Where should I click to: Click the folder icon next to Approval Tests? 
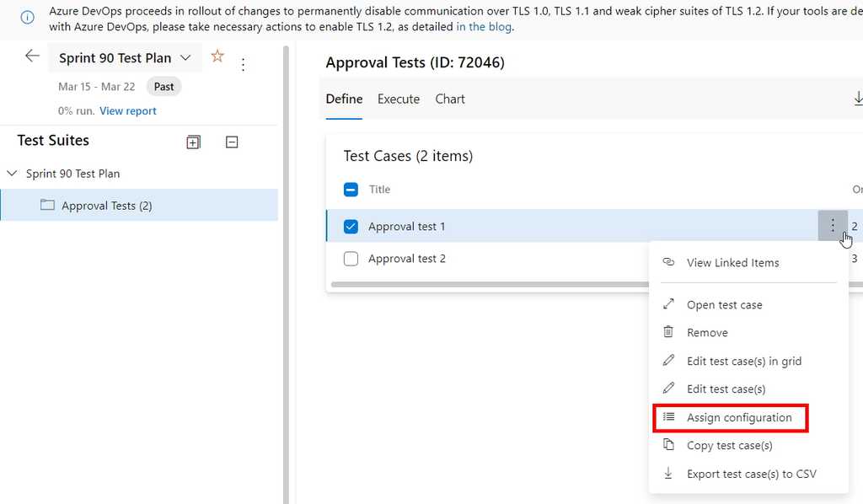click(48, 205)
